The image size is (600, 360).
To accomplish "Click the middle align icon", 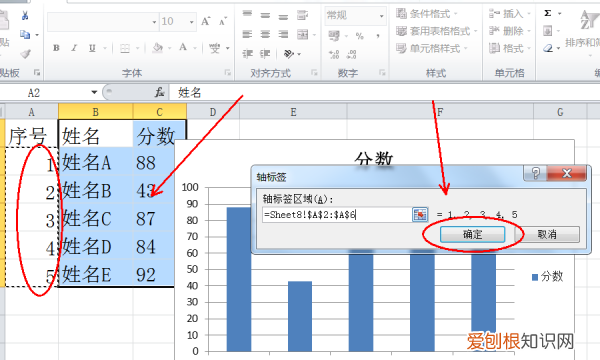I will click(x=265, y=15).
